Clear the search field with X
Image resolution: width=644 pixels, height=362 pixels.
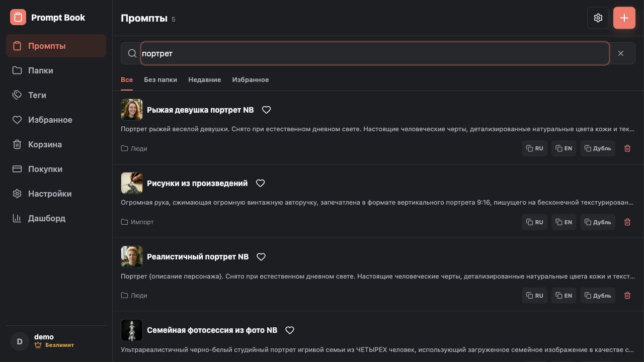pos(621,53)
